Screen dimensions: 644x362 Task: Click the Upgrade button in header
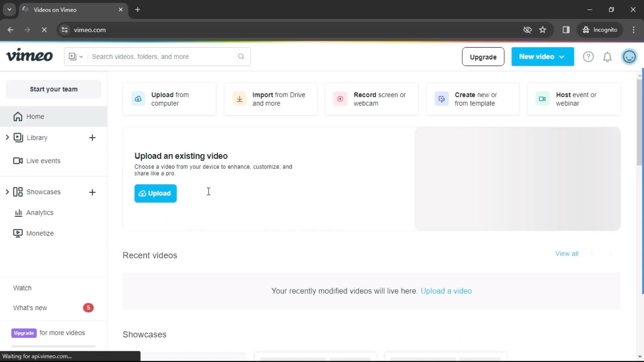(483, 57)
